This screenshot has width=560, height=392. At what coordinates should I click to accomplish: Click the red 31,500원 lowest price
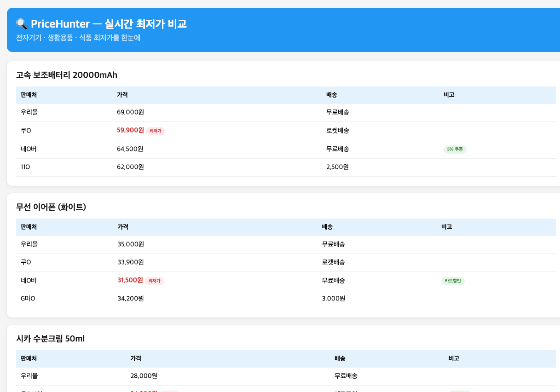(x=130, y=280)
